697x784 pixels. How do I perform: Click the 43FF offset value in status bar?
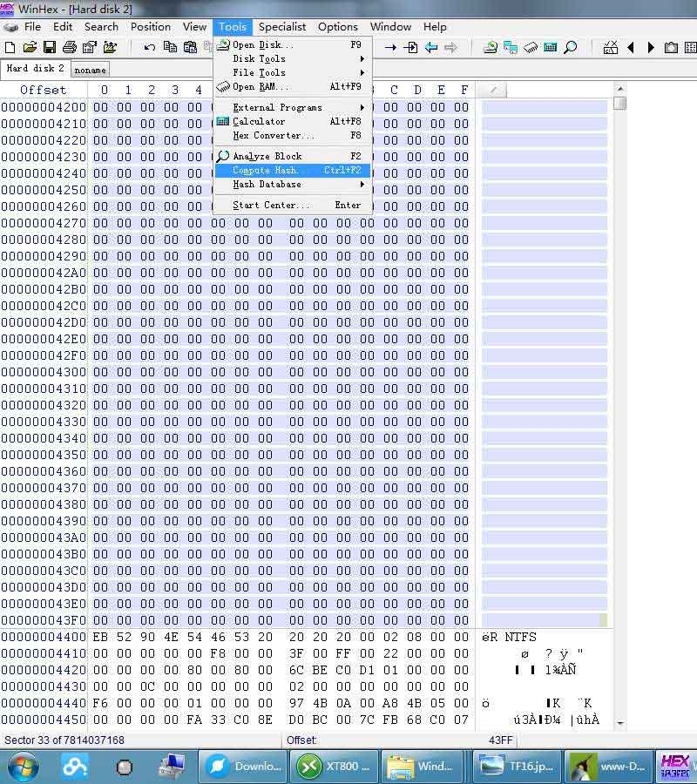coord(500,740)
